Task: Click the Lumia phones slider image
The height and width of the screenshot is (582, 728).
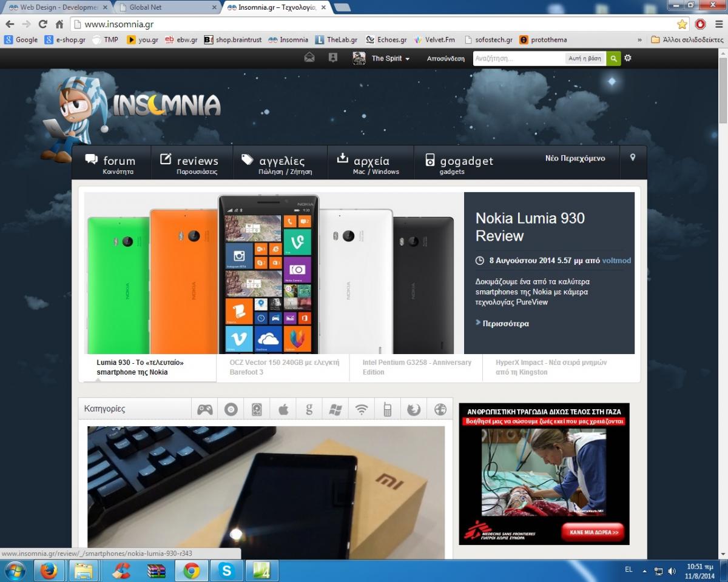Action: [x=274, y=273]
